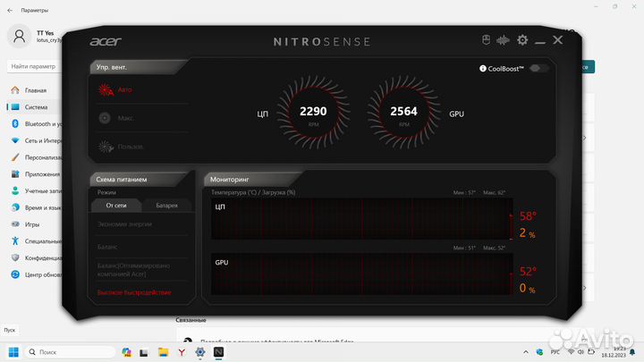Open the mouse settings icon in NitroSense

click(x=486, y=40)
